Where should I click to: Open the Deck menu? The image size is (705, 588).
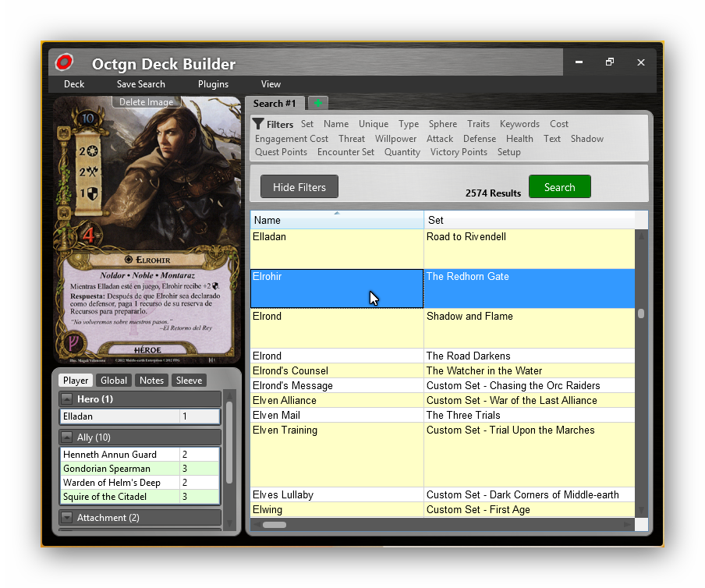74,84
